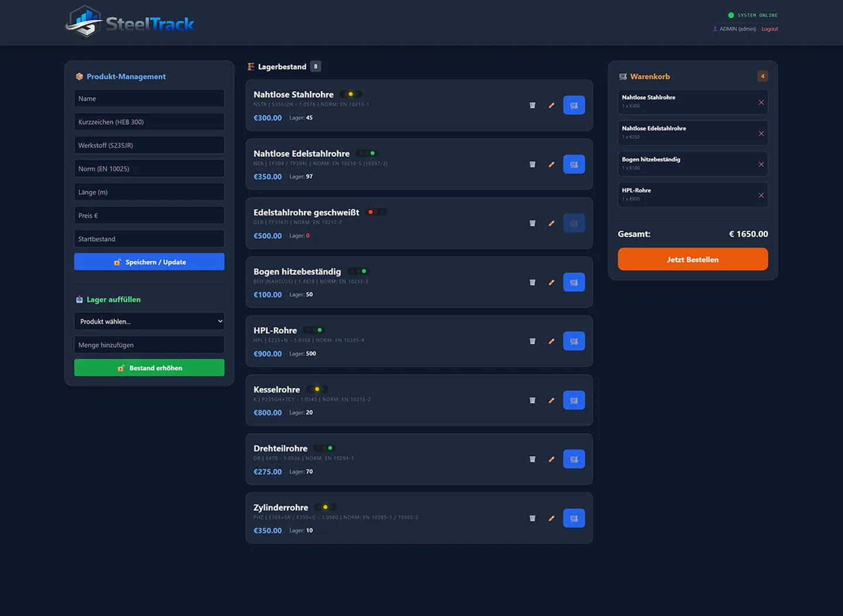
Task: Open Drehteilrohre editor with the pencil icon
Action: pos(551,459)
